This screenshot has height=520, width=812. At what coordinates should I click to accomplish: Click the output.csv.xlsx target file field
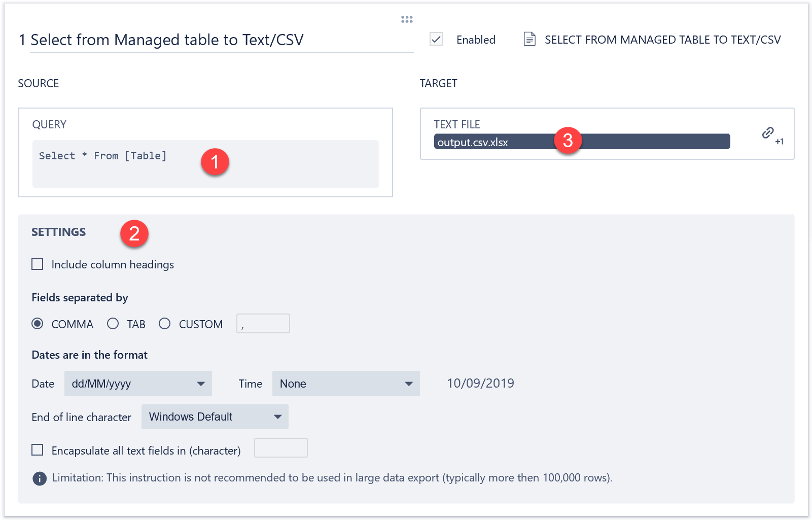(x=507, y=142)
